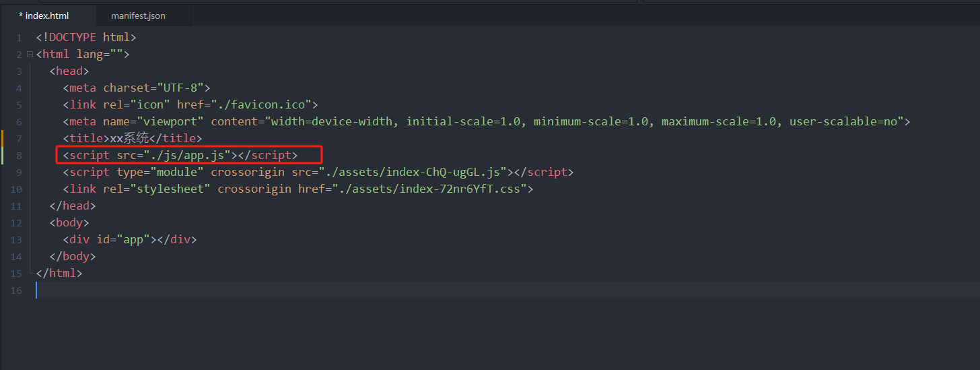This screenshot has height=370, width=980.
Task: Click the DOCTYPE keyword on line 1
Action: coord(73,37)
